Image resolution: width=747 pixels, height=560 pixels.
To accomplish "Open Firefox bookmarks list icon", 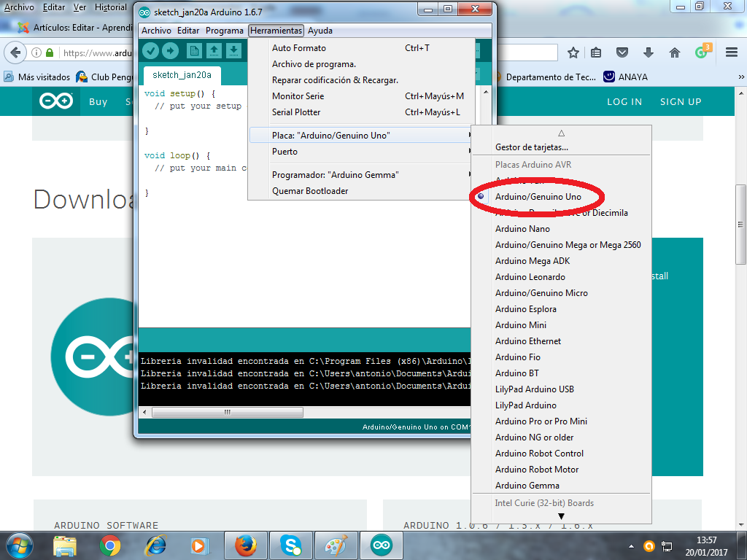I will point(596,52).
